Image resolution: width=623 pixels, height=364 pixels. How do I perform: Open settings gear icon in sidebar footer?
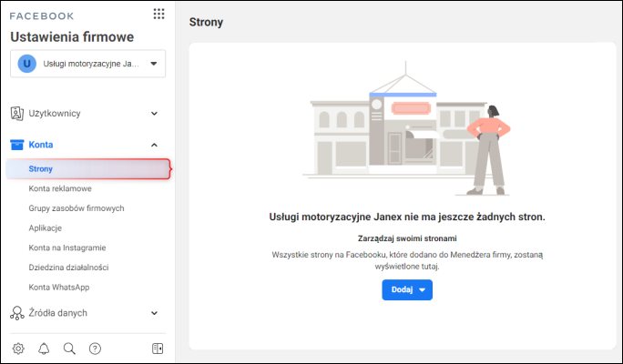coord(18,349)
